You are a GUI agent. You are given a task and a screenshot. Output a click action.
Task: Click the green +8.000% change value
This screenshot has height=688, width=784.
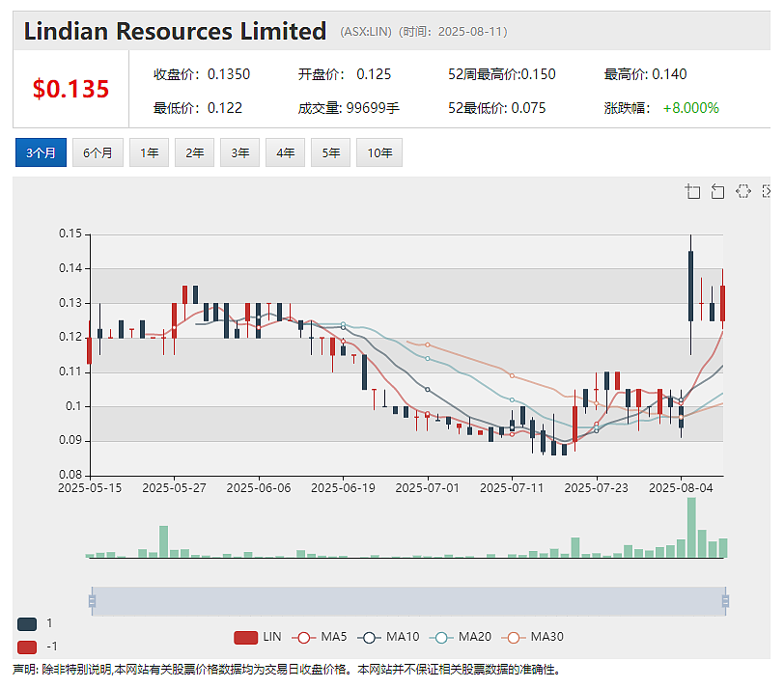(690, 108)
